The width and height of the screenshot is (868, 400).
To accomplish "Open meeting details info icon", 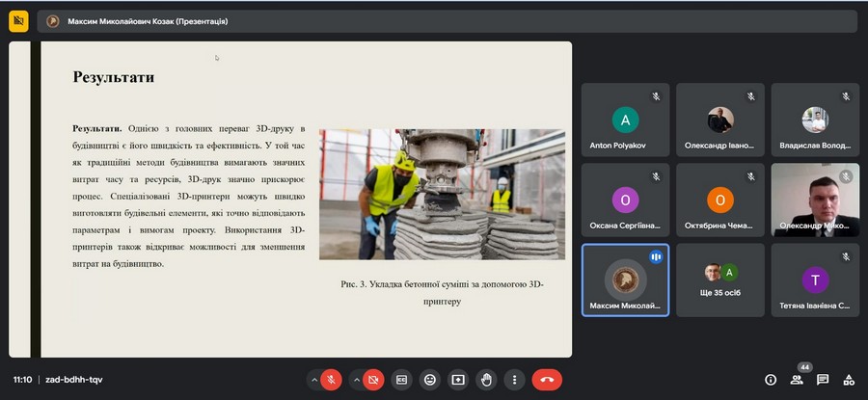I will [770, 380].
